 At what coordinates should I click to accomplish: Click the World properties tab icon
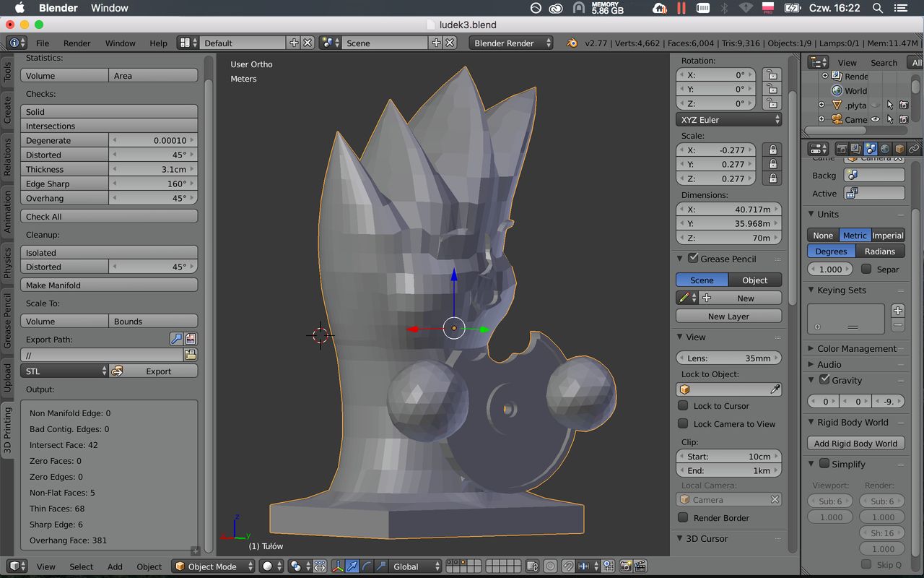click(x=885, y=149)
